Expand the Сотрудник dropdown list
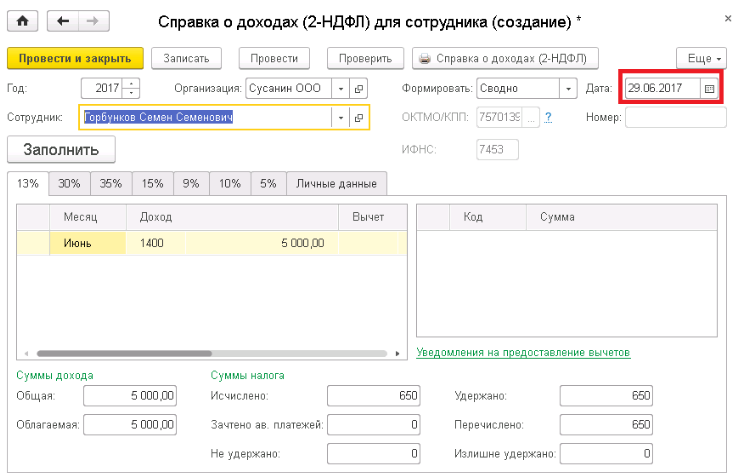The image size is (733, 476). click(x=341, y=117)
